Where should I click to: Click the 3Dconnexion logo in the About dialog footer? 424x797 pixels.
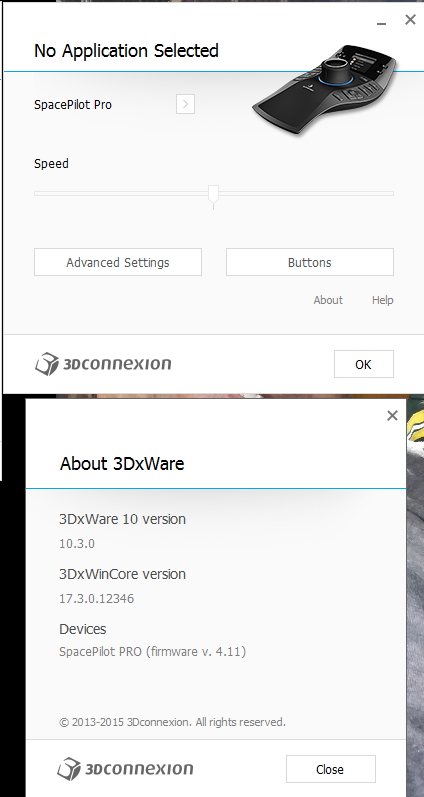click(125, 769)
